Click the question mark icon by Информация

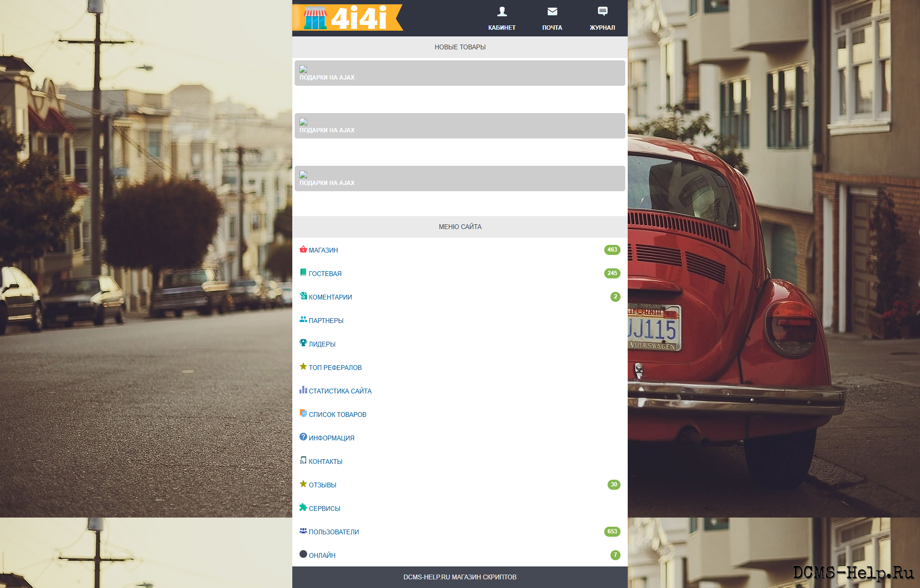click(x=303, y=437)
